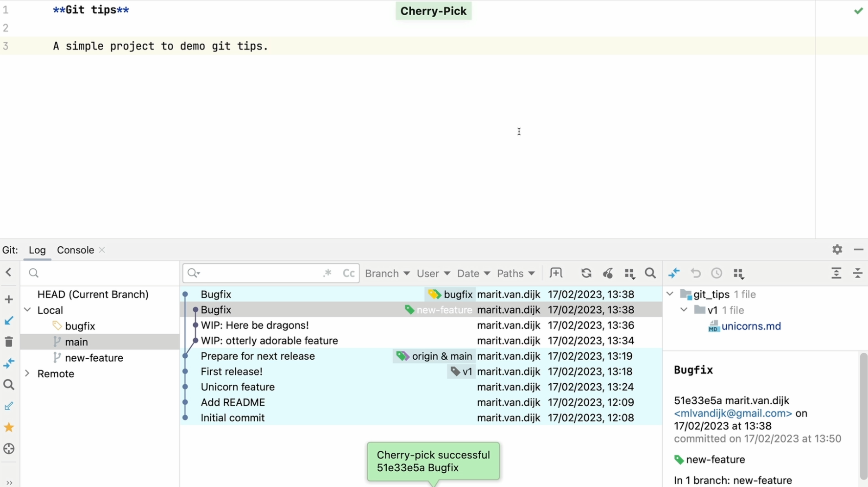The width and height of the screenshot is (868, 487).
Task: Switch to the Log tab
Action: [38, 250]
